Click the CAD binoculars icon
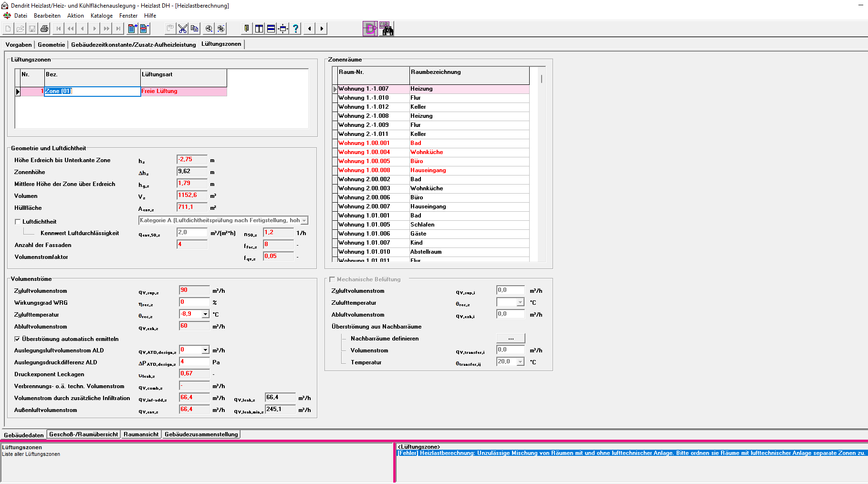 pyautogui.click(x=386, y=29)
